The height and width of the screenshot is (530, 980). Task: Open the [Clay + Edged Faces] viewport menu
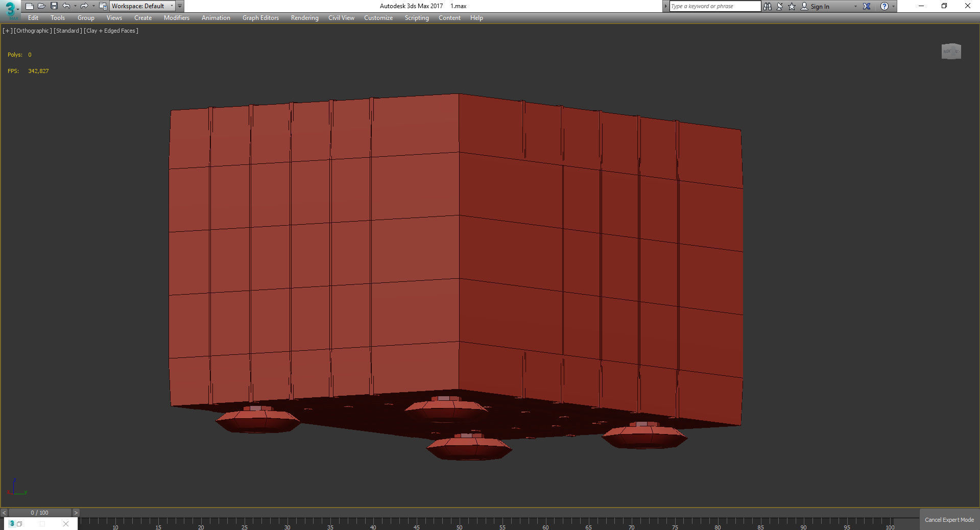coord(111,31)
